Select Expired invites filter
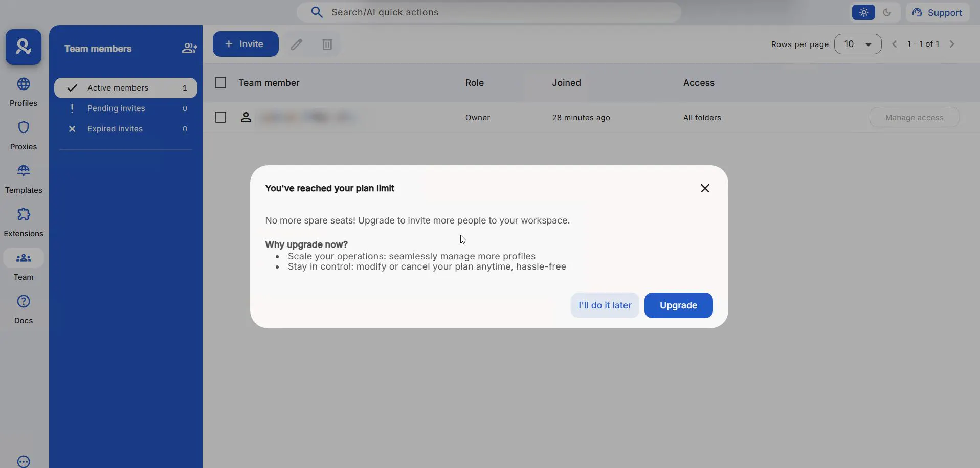Screen dimensions: 980x468 (x=126, y=129)
